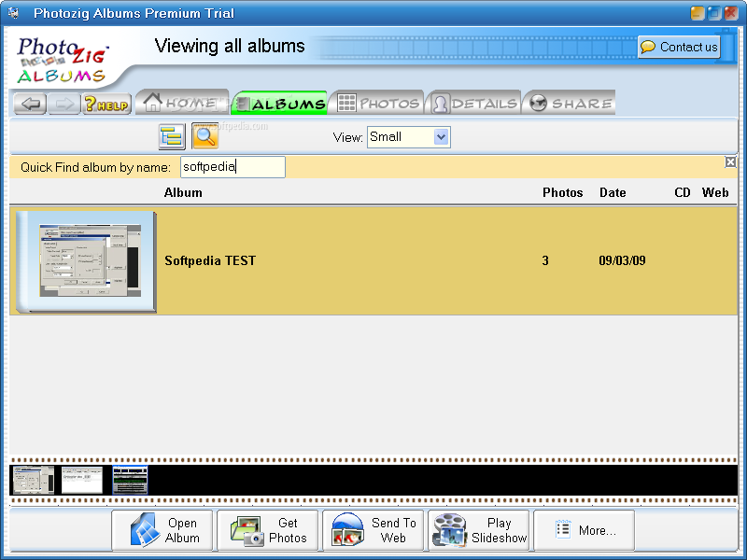This screenshot has height=560, width=747.
Task: Switch to the Details tab
Action: (x=473, y=103)
